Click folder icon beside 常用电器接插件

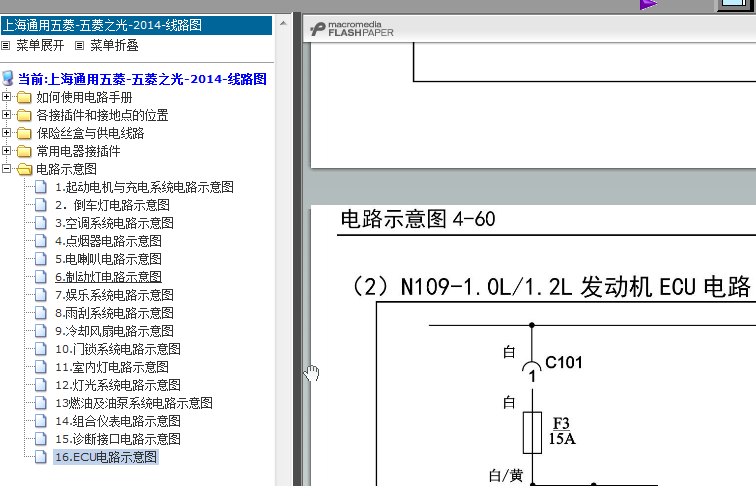24,151
